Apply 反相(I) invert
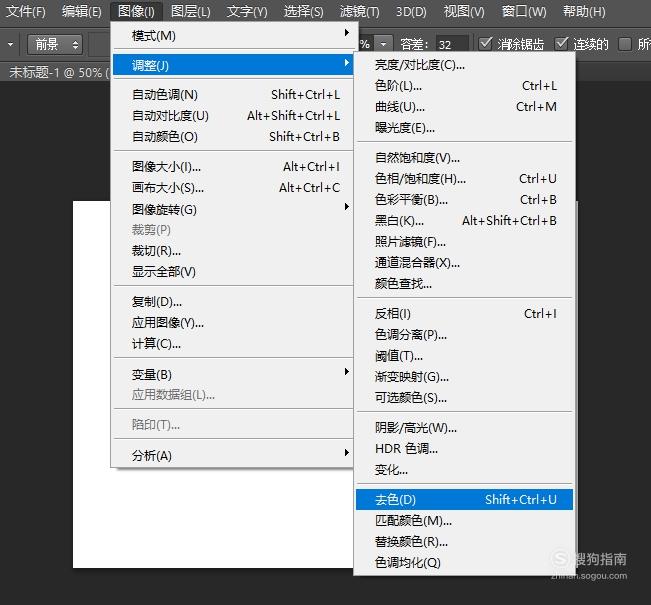The height and width of the screenshot is (605, 651). [464, 314]
